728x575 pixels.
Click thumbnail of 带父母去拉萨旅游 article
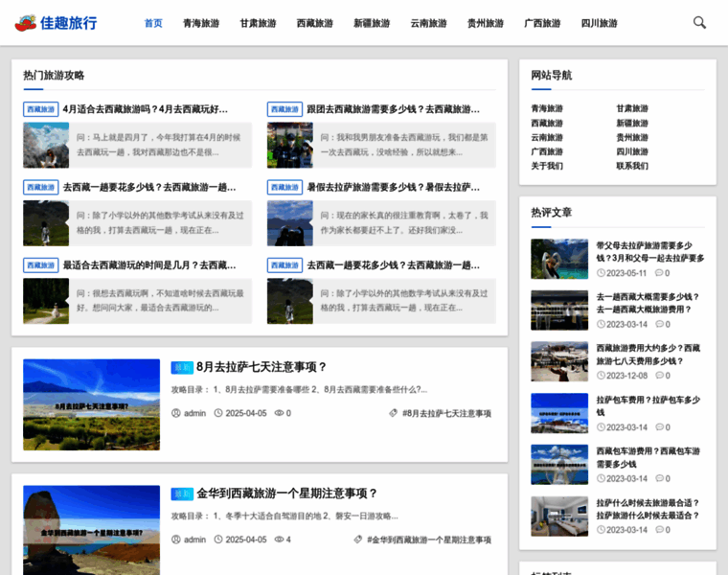tap(559, 259)
